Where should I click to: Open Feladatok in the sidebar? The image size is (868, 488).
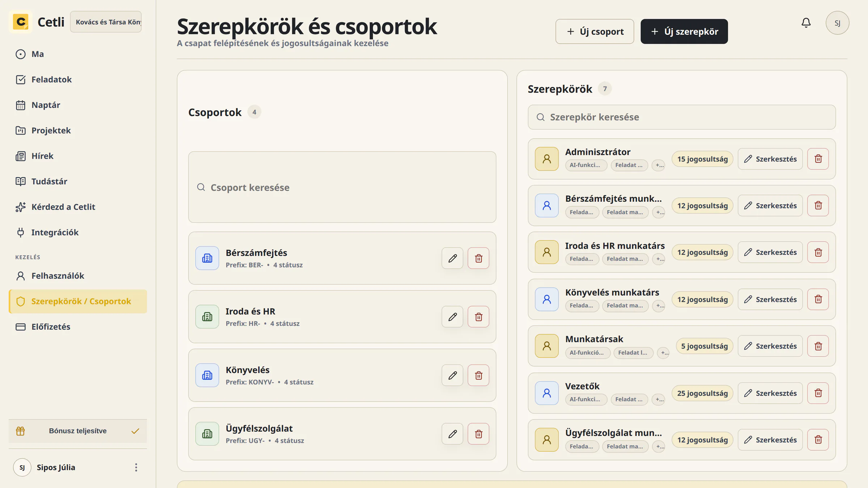coord(78,80)
